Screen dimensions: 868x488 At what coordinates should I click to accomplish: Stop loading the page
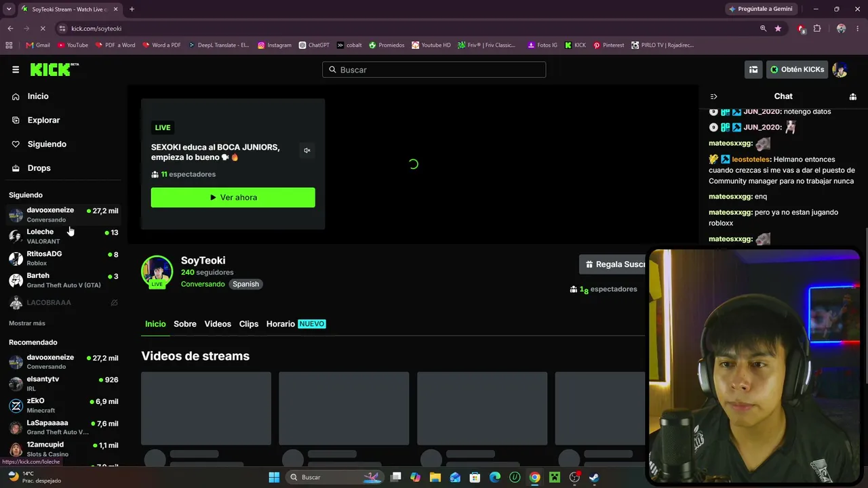(x=43, y=28)
